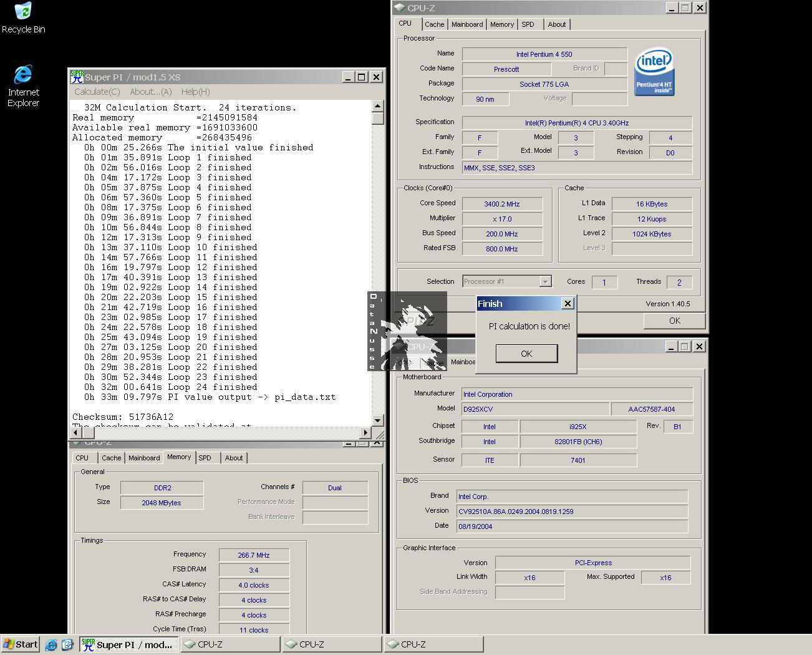Image resolution: width=812 pixels, height=655 pixels.
Task: Click scroll right arrow in Super PI log
Action: [365, 432]
